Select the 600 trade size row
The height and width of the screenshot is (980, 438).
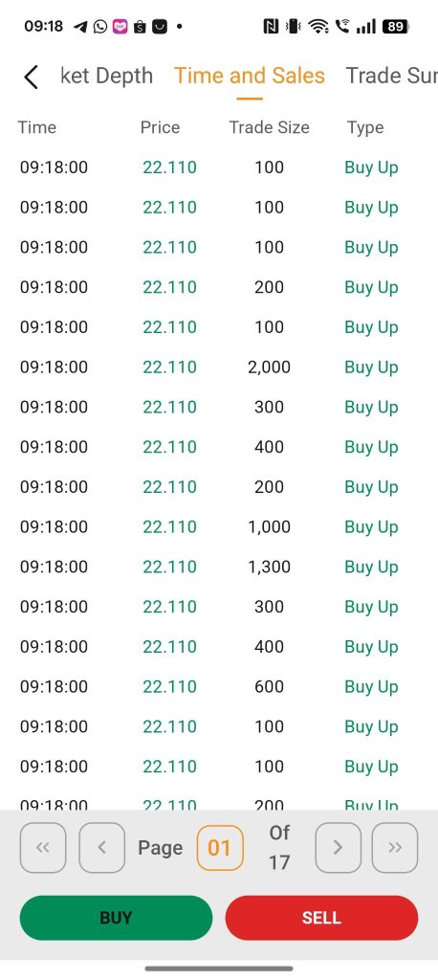[x=219, y=687]
